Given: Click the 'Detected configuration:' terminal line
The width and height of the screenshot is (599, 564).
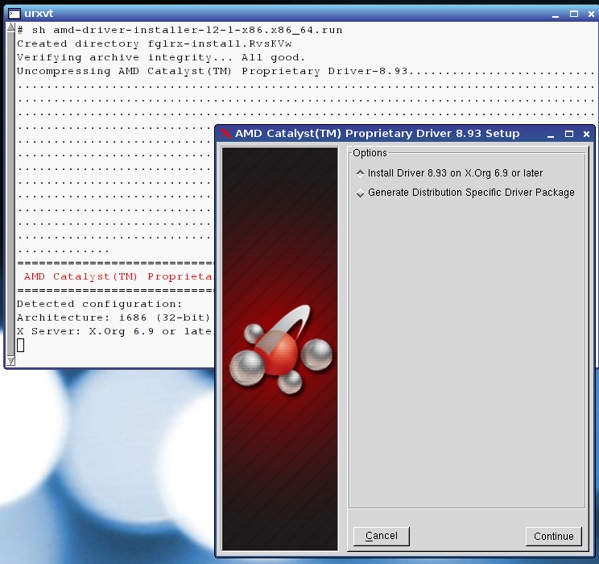Looking at the screenshot, I should 100,304.
